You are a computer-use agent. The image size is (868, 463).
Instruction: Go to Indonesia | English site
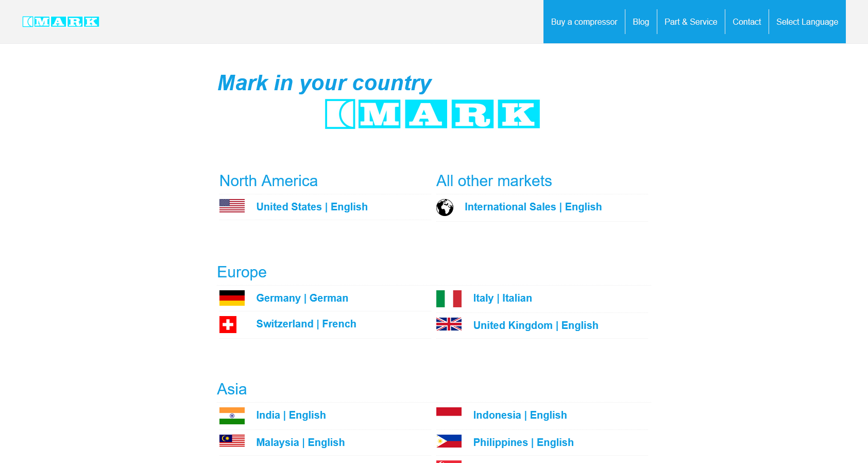pos(520,415)
